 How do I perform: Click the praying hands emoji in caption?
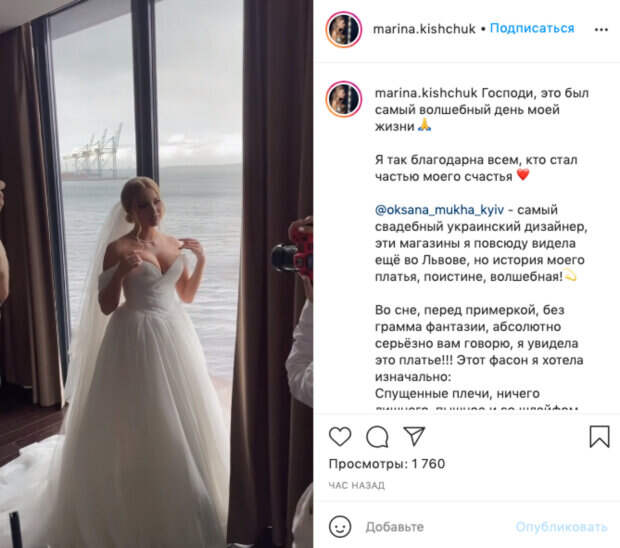(425, 125)
